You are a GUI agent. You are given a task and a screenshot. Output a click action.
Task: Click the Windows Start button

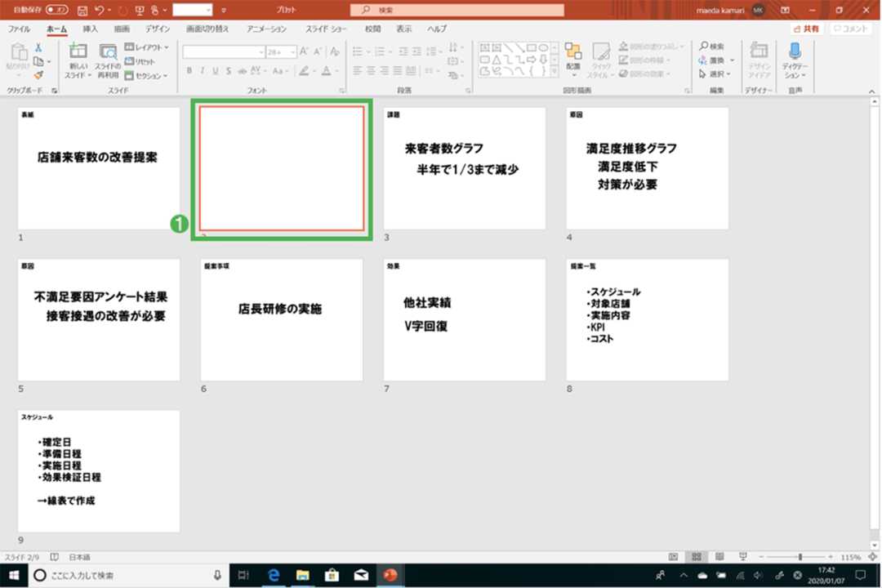(14, 575)
